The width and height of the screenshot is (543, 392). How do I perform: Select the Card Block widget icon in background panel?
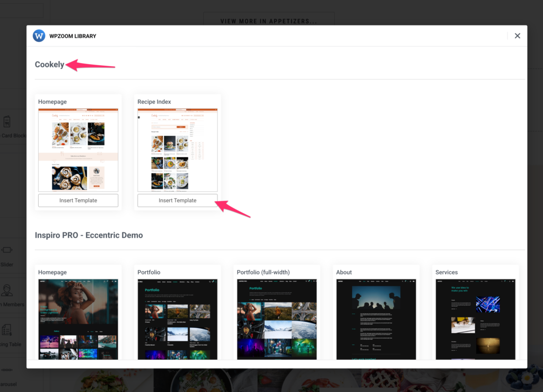coord(7,121)
